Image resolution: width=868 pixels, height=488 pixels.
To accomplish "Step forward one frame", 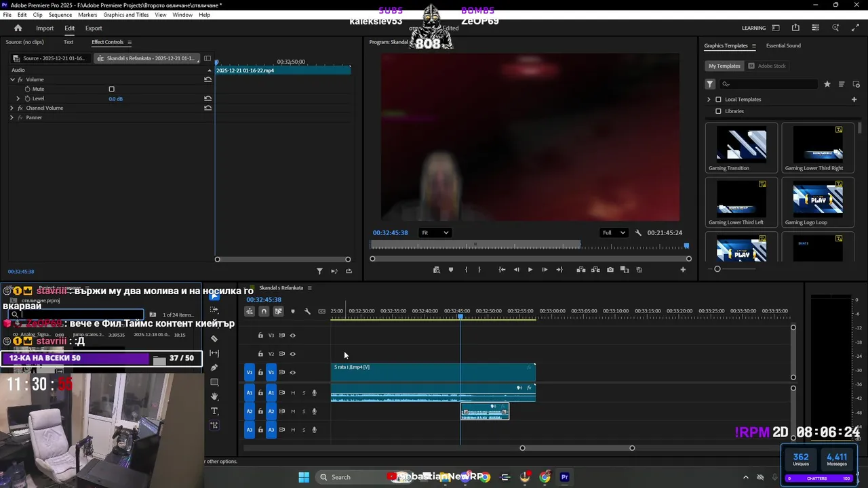I will coord(545,270).
